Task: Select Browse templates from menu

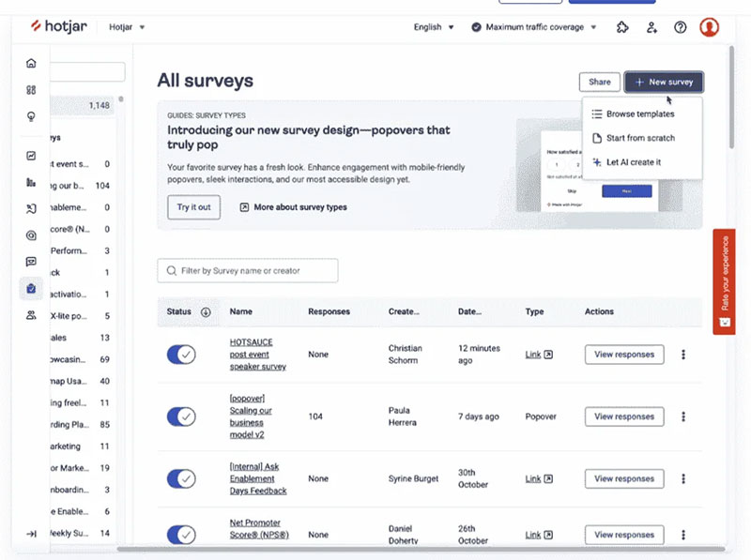Action: tap(633, 114)
